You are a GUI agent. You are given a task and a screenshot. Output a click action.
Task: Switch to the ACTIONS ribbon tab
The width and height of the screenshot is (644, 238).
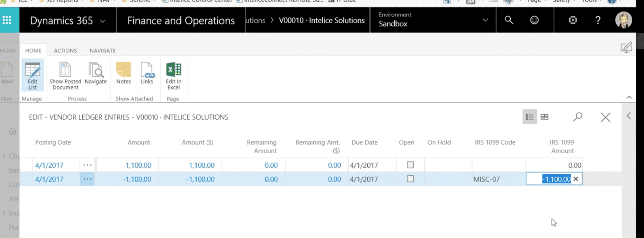tap(65, 50)
